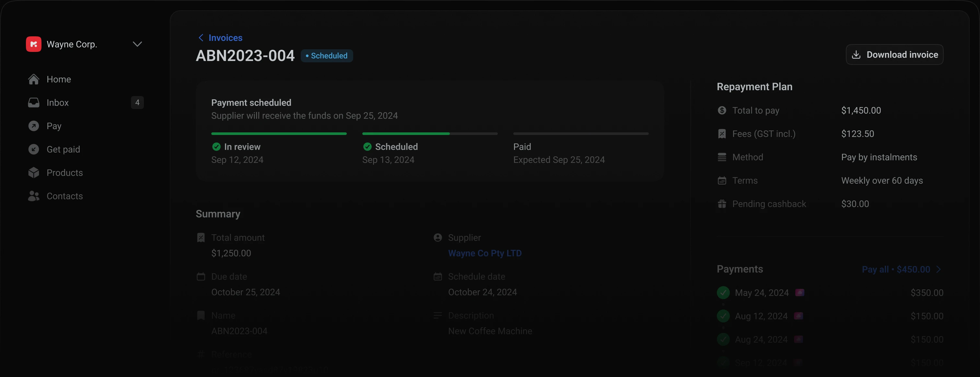
Task: Click the Scheduled step green checkmark
Action: click(367, 147)
